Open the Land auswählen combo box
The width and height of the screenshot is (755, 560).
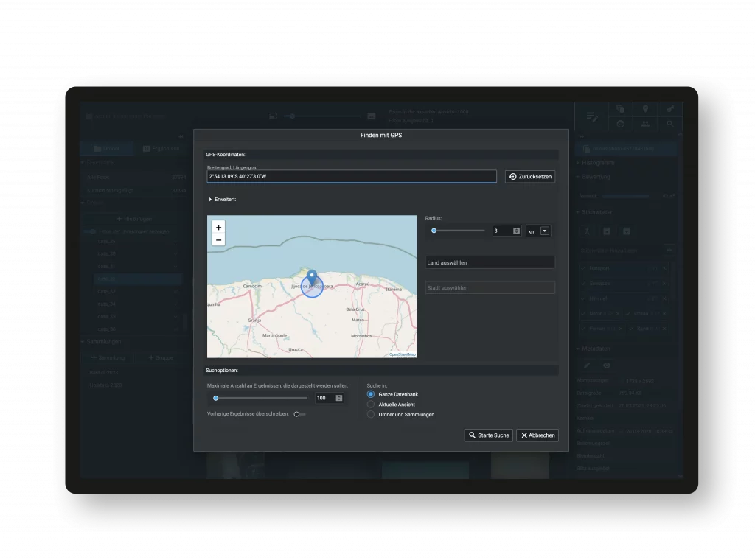point(490,262)
